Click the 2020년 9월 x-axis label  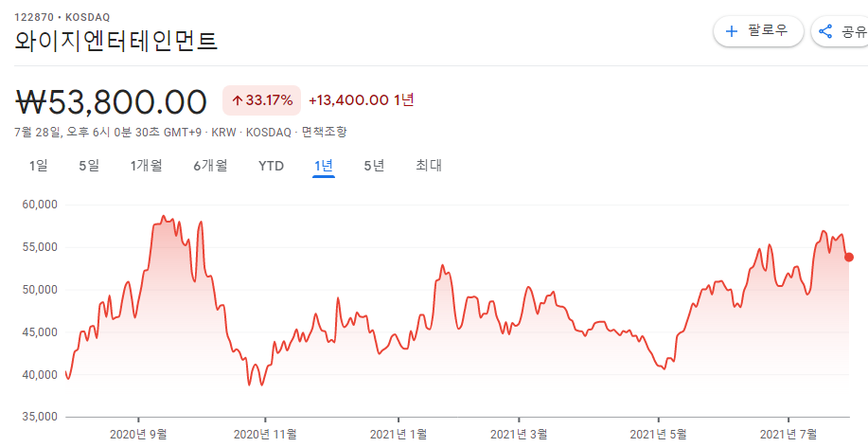[138, 434]
